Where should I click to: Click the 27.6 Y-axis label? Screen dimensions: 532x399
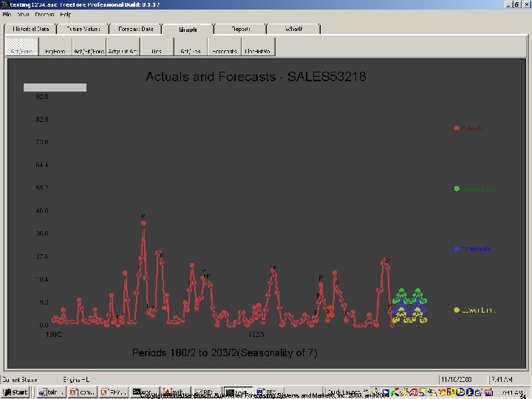[42, 256]
